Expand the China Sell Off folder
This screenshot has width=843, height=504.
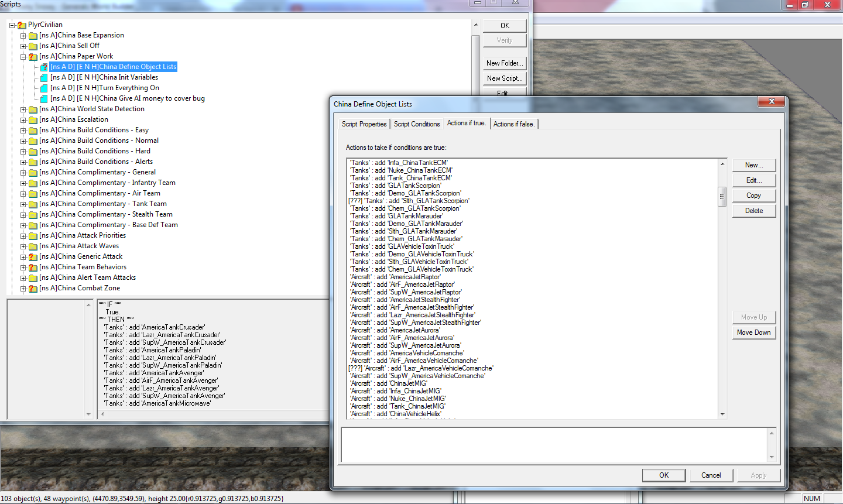click(23, 46)
